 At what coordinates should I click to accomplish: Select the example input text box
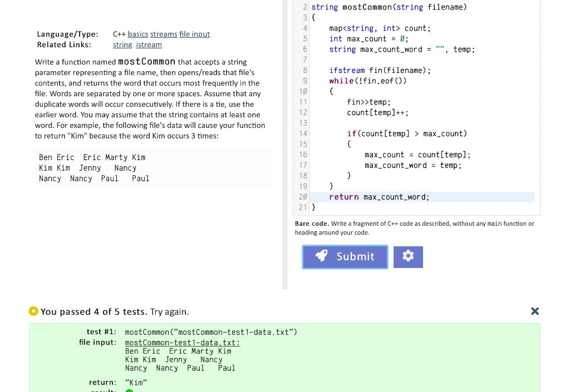(153, 167)
